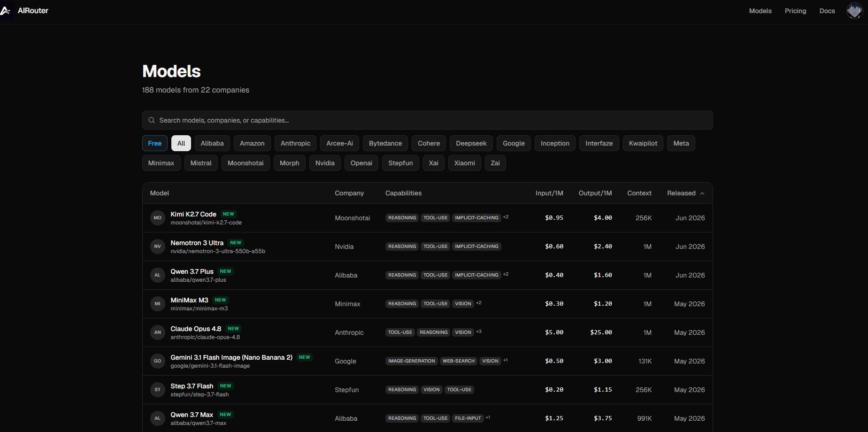This screenshot has height=432, width=868.
Task: Click the Google avatar for Gemini 3.1 Flash Image
Action: [x=157, y=361]
